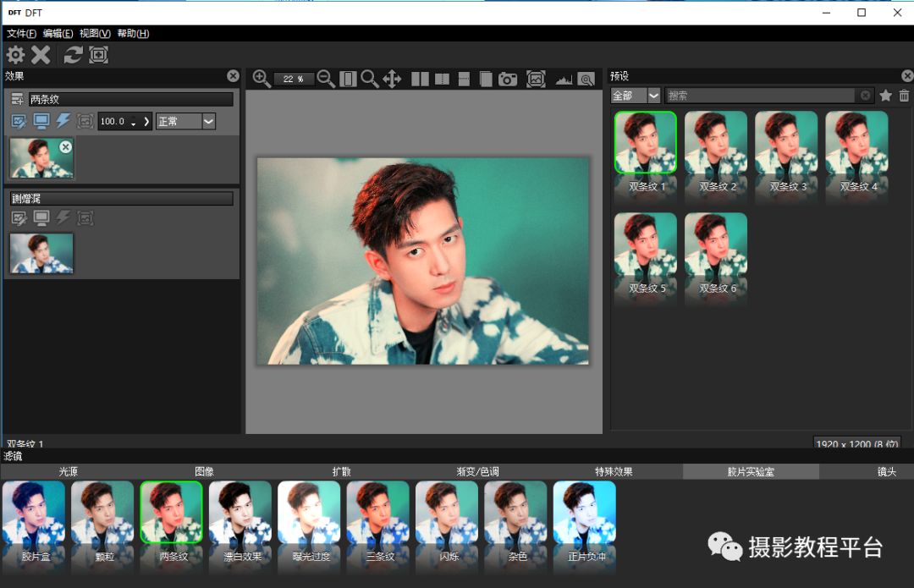Close the 预设 presets panel
Screen dimensions: 914x588
pyautogui.click(x=907, y=76)
